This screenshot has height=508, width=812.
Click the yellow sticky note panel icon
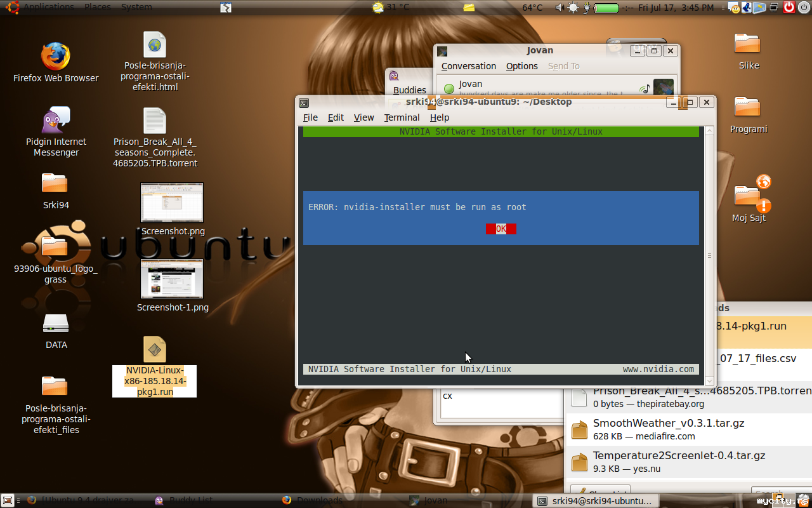tap(469, 8)
